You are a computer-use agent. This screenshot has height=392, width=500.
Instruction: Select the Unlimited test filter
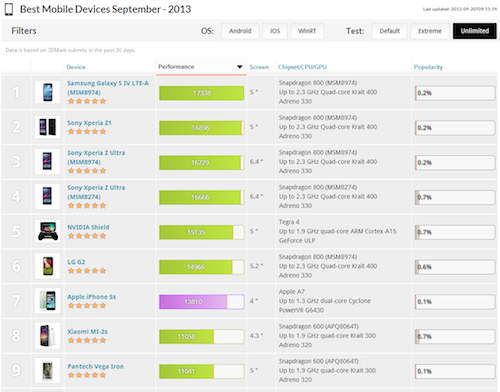click(x=475, y=31)
